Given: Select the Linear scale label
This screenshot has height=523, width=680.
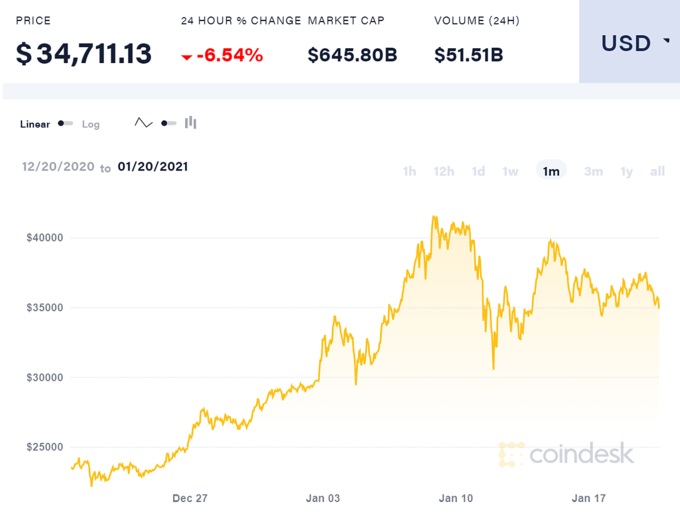Looking at the screenshot, I should coord(35,124).
